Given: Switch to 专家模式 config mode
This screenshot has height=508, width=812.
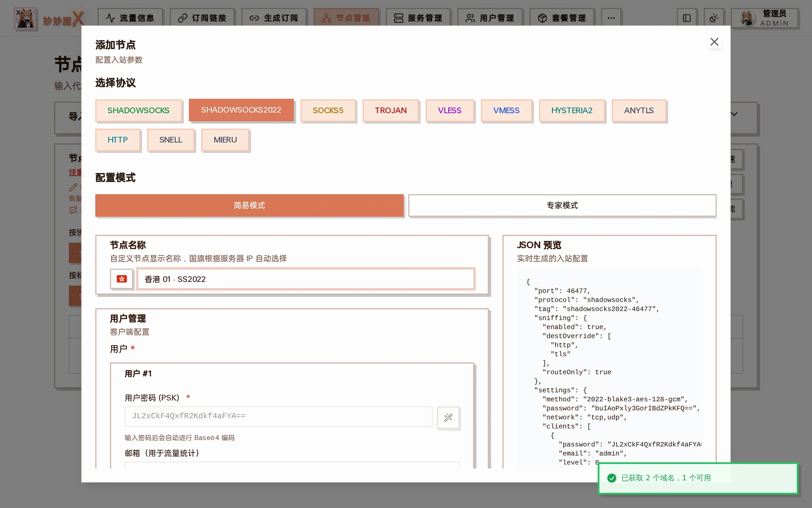Looking at the screenshot, I should click(x=562, y=205).
